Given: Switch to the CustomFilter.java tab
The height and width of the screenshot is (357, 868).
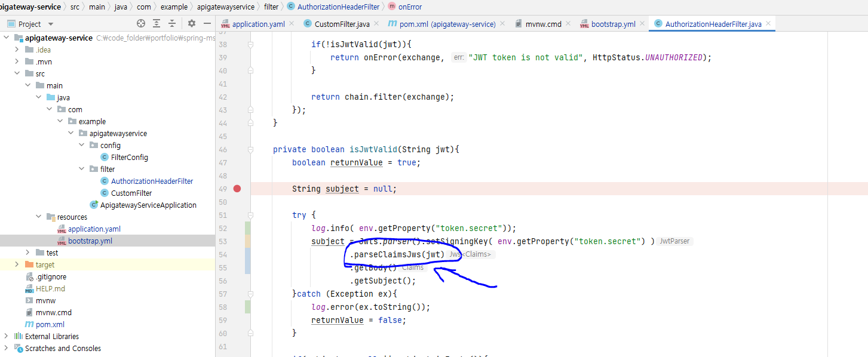Looking at the screenshot, I should (x=342, y=24).
